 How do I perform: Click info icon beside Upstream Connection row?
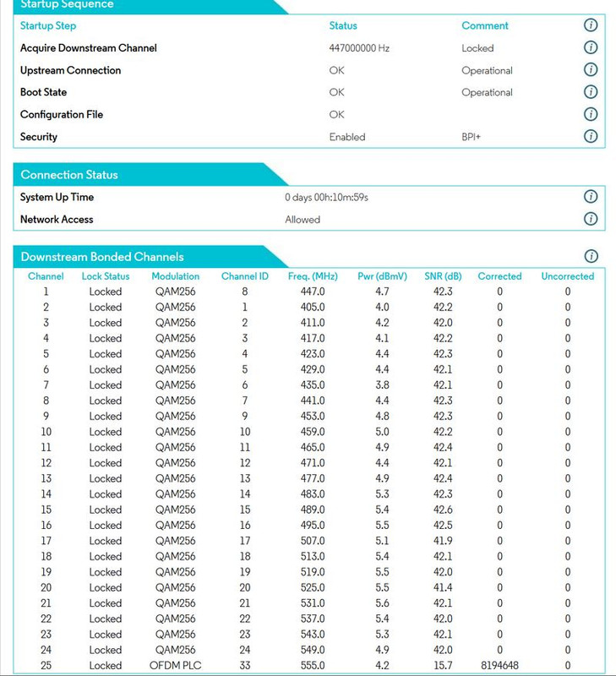tap(590, 70)
